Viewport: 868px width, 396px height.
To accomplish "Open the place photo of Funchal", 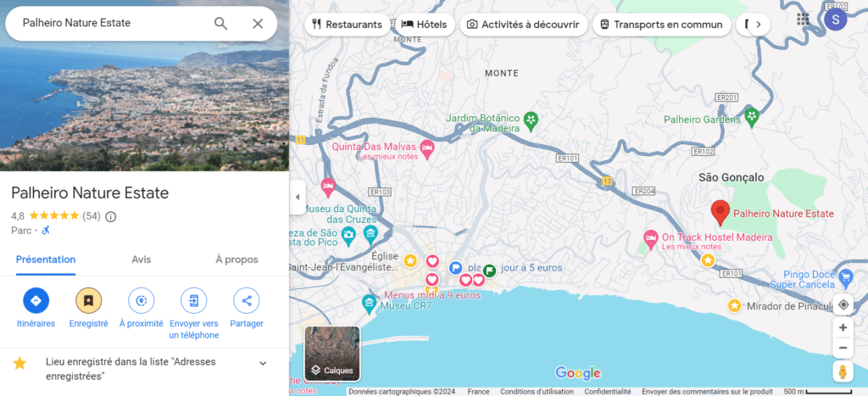I will pos(144,105).
